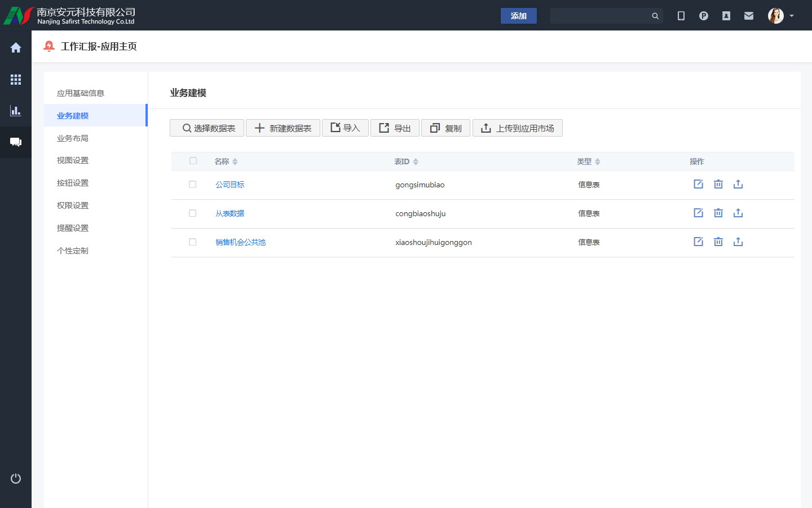The image size is (812, 508).
Task: Click the circled P icon in header
Action: [704, 16]
